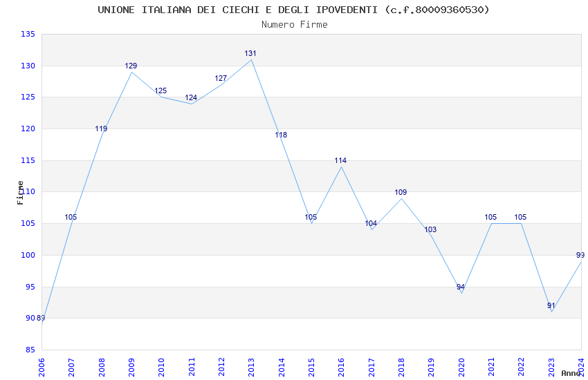The height and width of the screenshot is (380, 588).
Task: Click the data label 131 at 2013
Action: (250, 53)
